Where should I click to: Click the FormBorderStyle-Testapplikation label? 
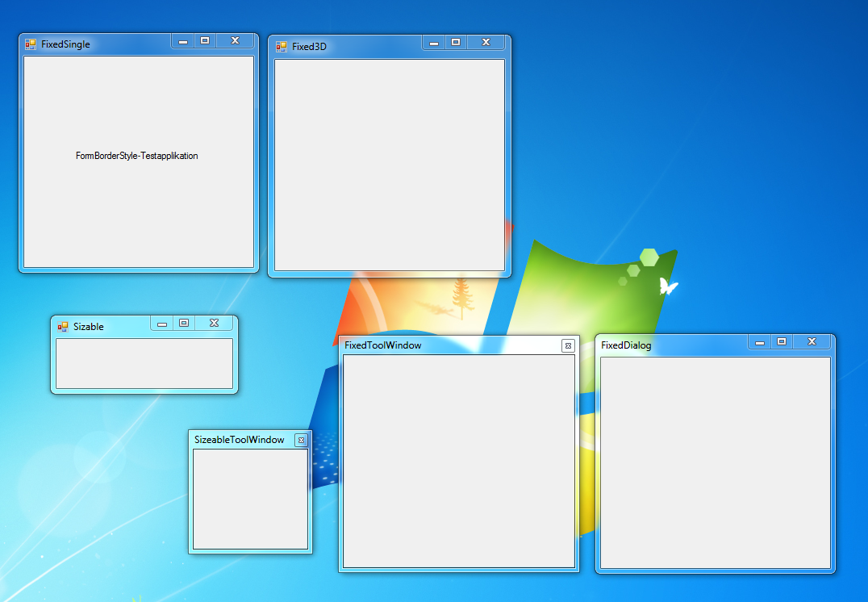pyautogui.click(x=136, y=157)
